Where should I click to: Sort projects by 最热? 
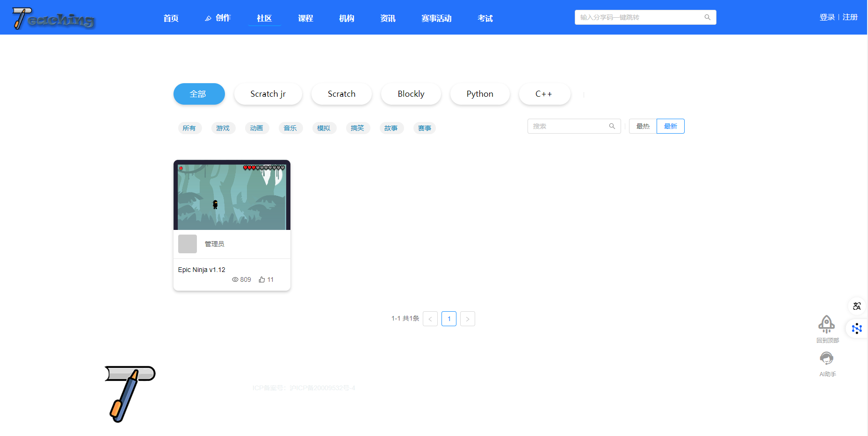643,126
